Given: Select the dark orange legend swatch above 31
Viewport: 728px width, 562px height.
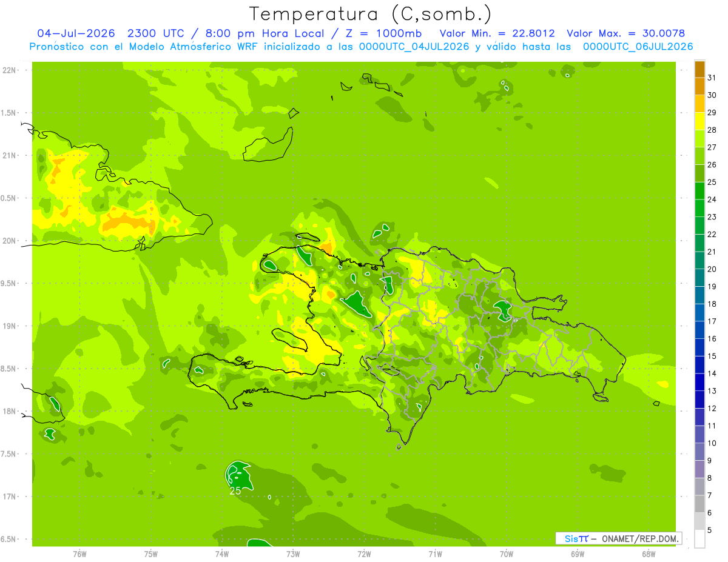Looking at the screenshot, I should pos(699,69).
